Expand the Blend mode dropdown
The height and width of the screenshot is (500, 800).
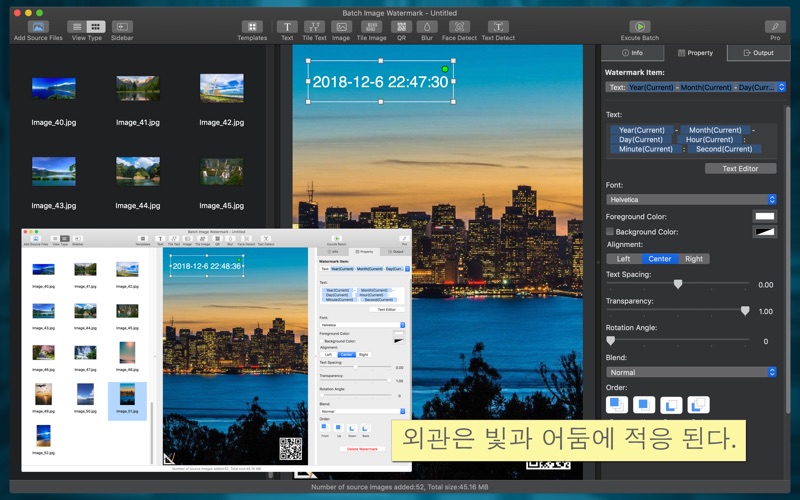(x=691, y=372)
